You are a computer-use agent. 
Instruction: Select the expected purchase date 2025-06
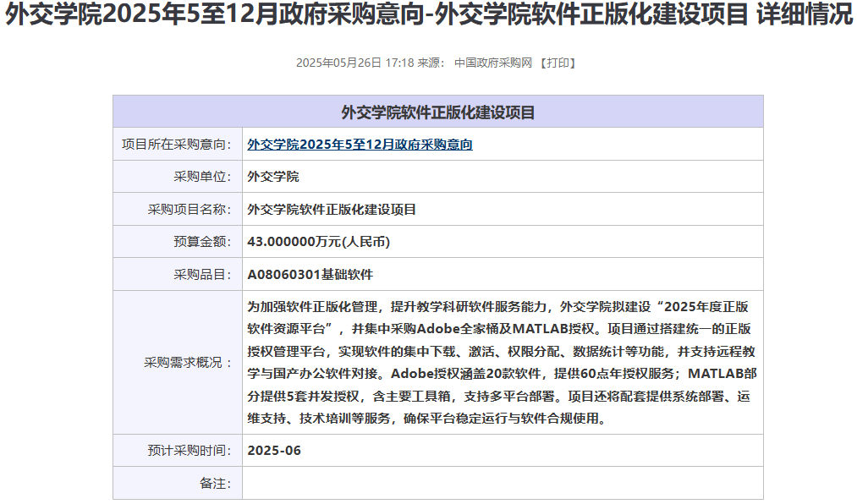pos(274,451)
